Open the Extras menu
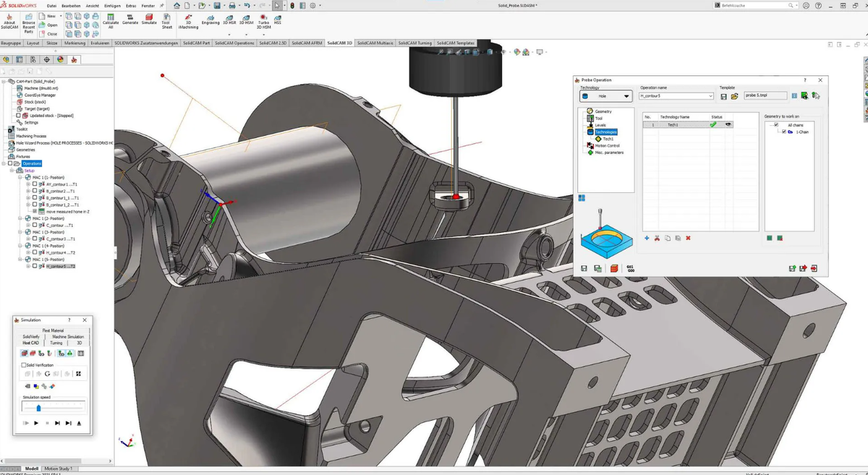The height and width of the screenshot is (475, 868). tap(131, 5)
